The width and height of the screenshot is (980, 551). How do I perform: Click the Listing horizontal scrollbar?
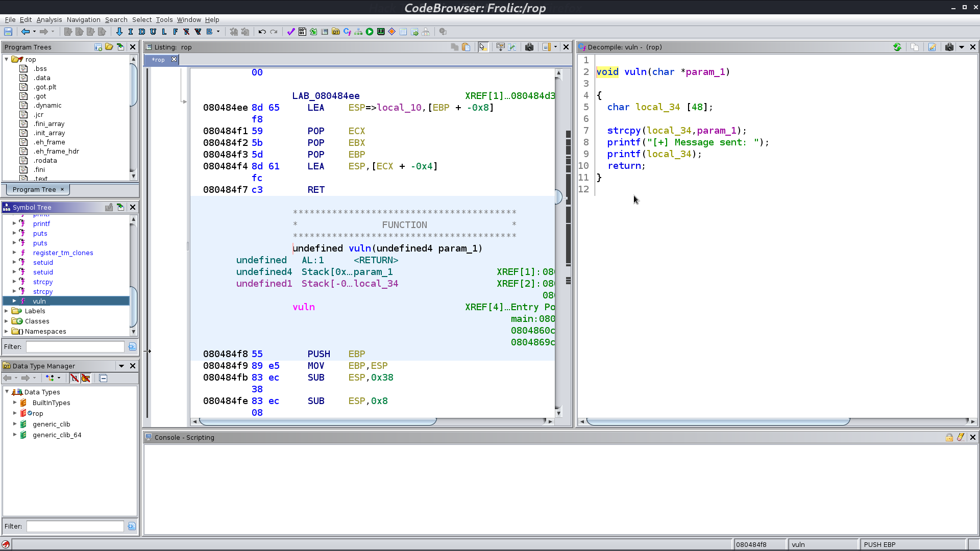tap(317, 421)
